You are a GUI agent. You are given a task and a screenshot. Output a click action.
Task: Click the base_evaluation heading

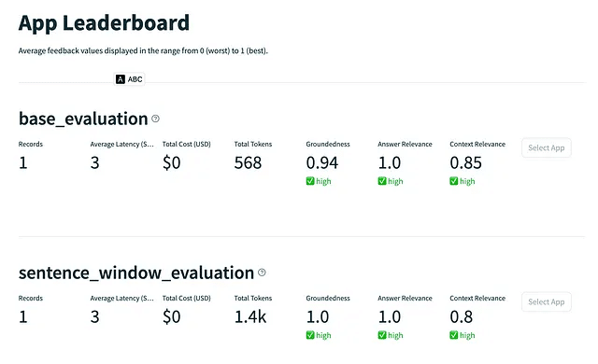click(x=83, y=119)
